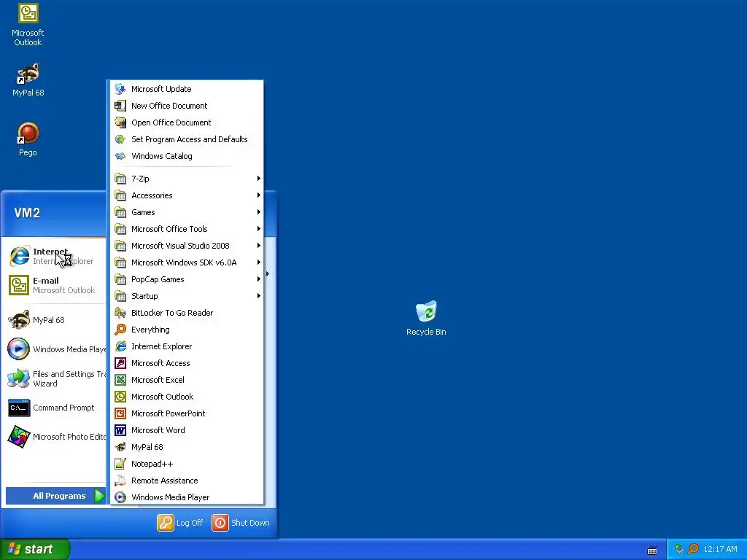This screenshot has height=560, width=747.
Task: Expand the 7-Zip program folder
Action: (187, 179)
